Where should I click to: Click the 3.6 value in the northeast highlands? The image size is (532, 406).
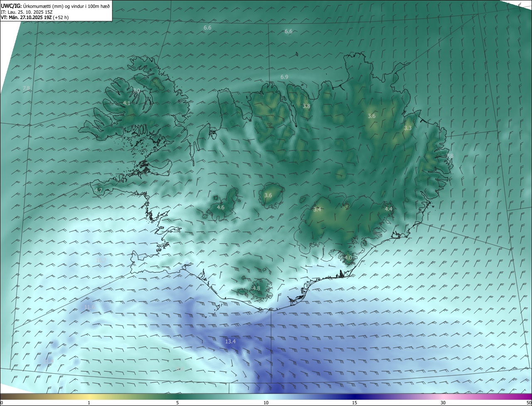(372, 116)
